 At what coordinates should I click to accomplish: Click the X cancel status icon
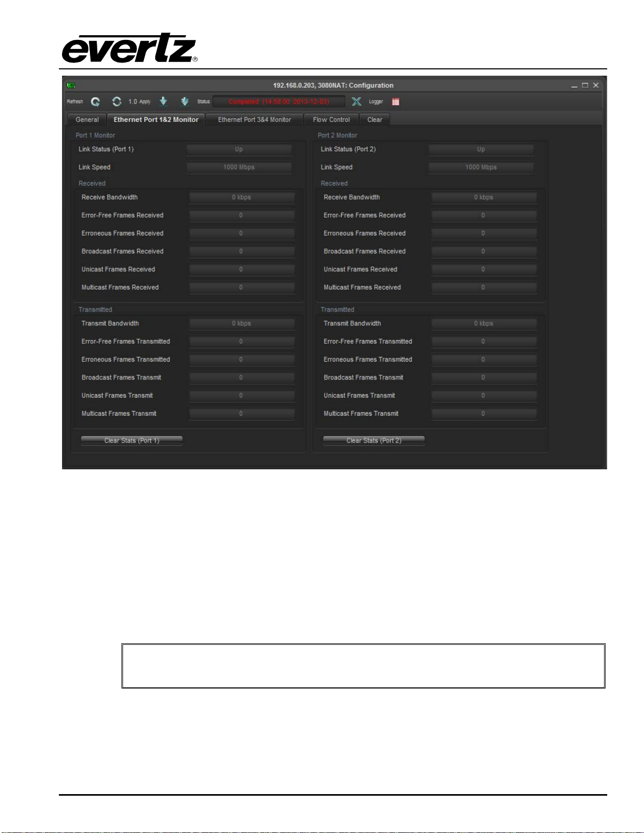tap(356, 101)
